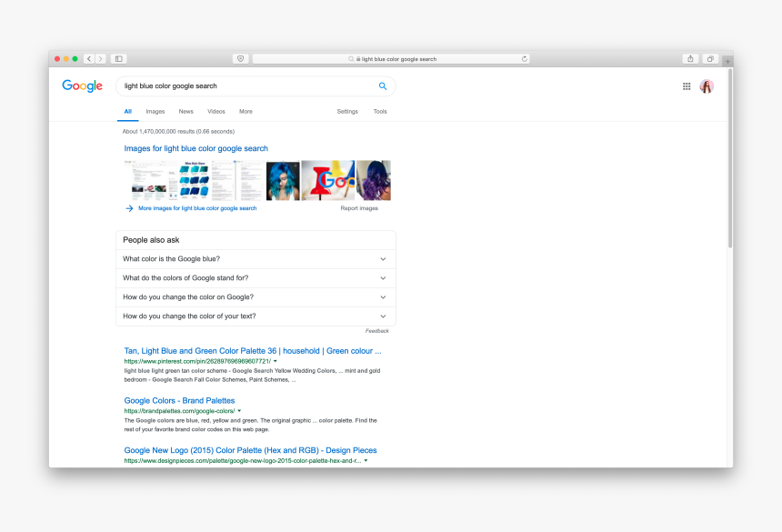Open the Blue Hair Dyes swatches thumbnail
782x532 pixels.
click(x=194, y=180)
